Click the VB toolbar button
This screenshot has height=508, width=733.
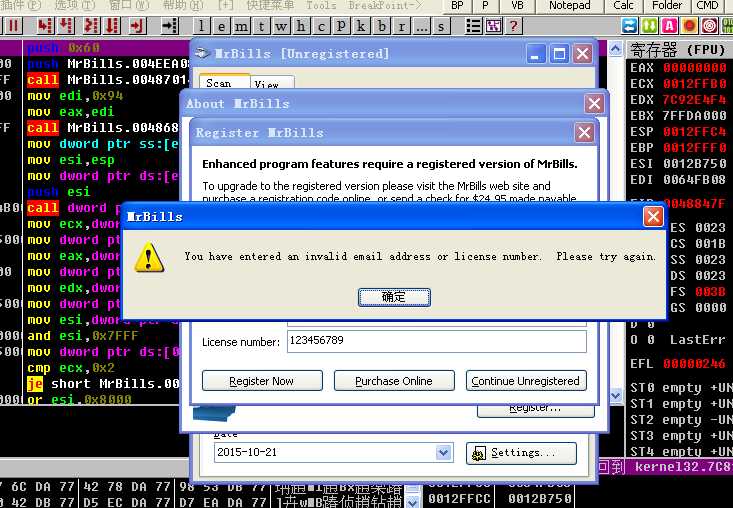click(x=517, y=6)
